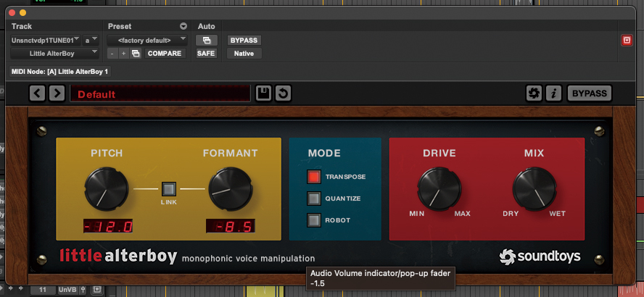Click the 'monophonic voice manipulation' text
The height and width of the screenshot is (297, 644).
(x=249, y=259)
